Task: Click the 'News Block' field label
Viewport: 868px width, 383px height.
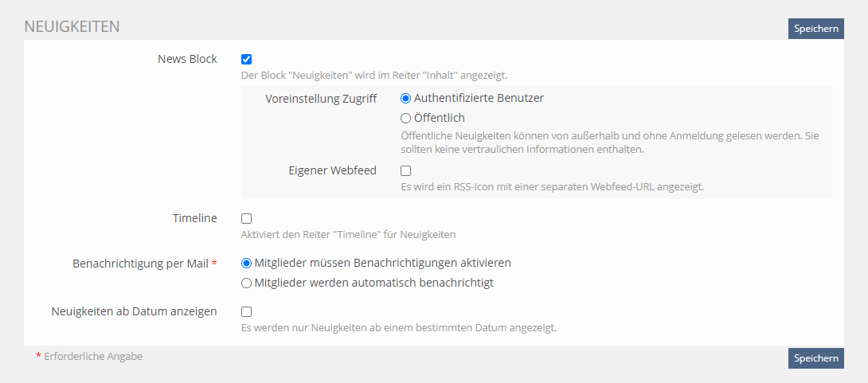Action: 187,59
